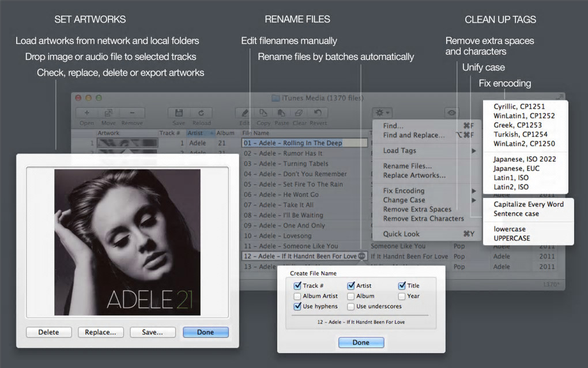This screenshot has height=368, width=588.
Task: Toggle the Title checkbox
Action: (402, 286)
